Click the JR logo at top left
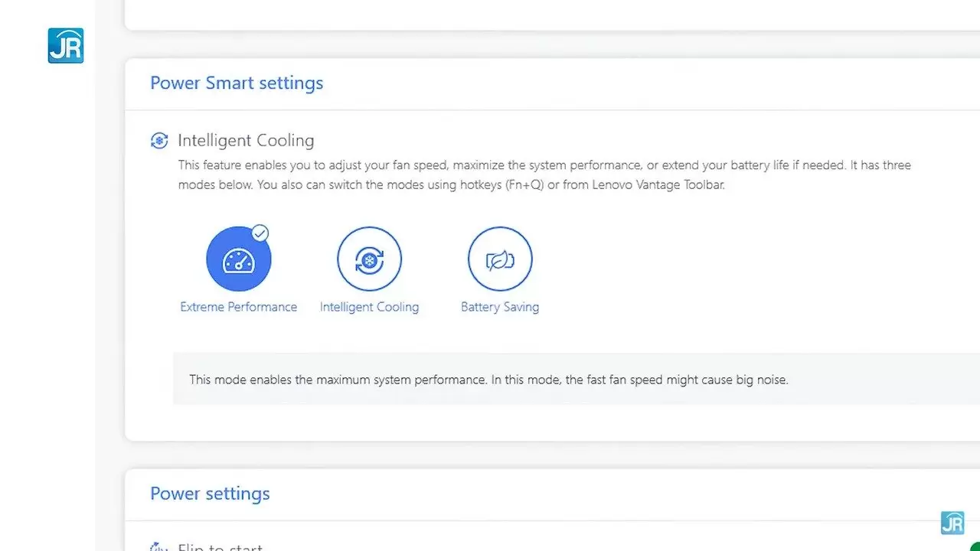This screenshot has width=980, height=551. tap(66, 46)
